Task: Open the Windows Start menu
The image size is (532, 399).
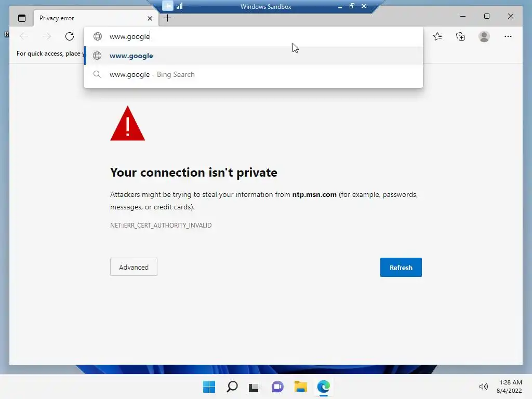Action: coord(209,387)
